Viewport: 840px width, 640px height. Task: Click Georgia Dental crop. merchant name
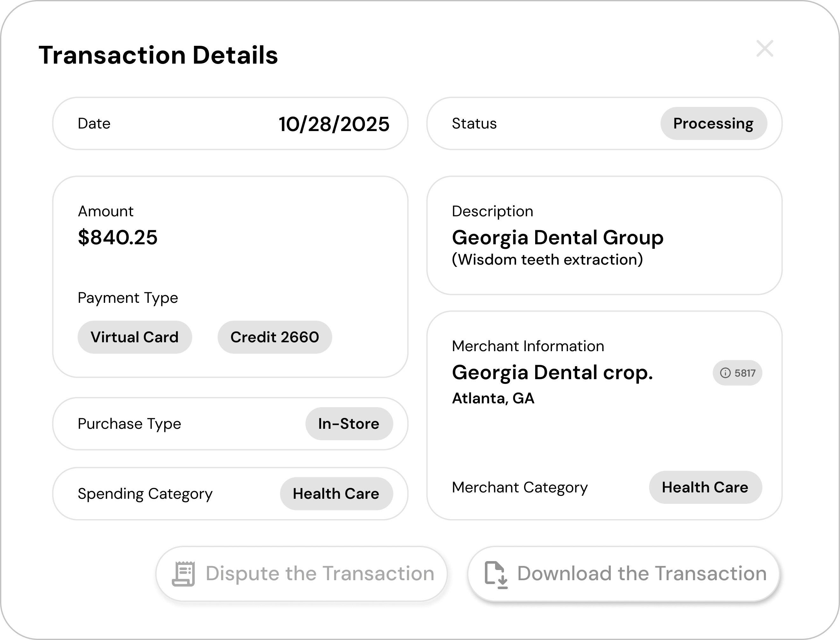(552, 372)
